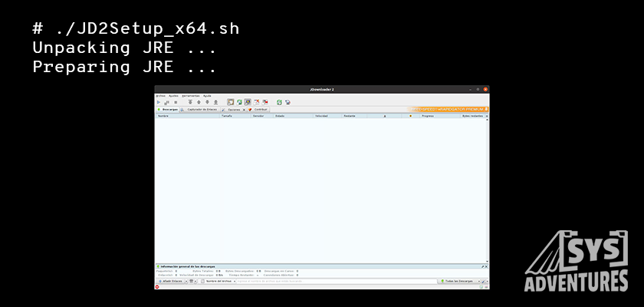Open overview panel settings wrench icon
This screenshot has height=307, width=644.
pos(482,267)
